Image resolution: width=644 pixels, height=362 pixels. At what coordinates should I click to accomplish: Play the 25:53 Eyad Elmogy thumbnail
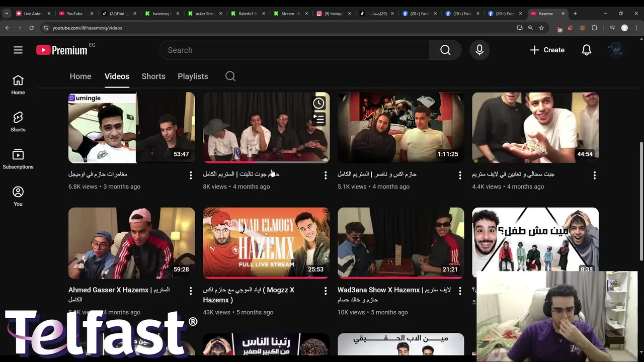[266, 243]
